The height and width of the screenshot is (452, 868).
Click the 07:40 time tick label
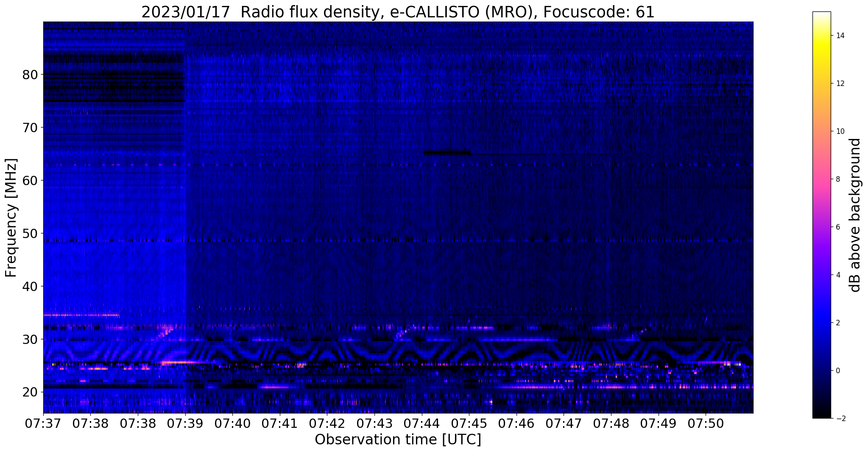click(x=232, y=423)
